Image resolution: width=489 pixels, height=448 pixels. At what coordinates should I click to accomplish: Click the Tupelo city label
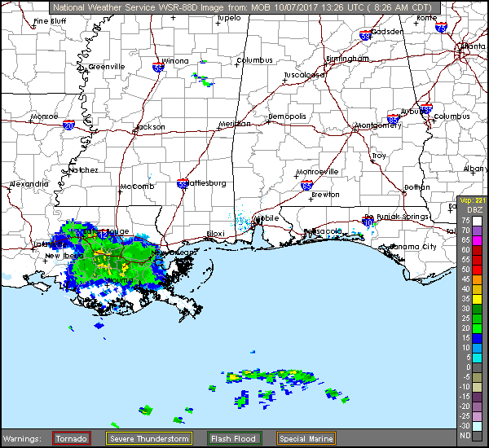point(229,18)
